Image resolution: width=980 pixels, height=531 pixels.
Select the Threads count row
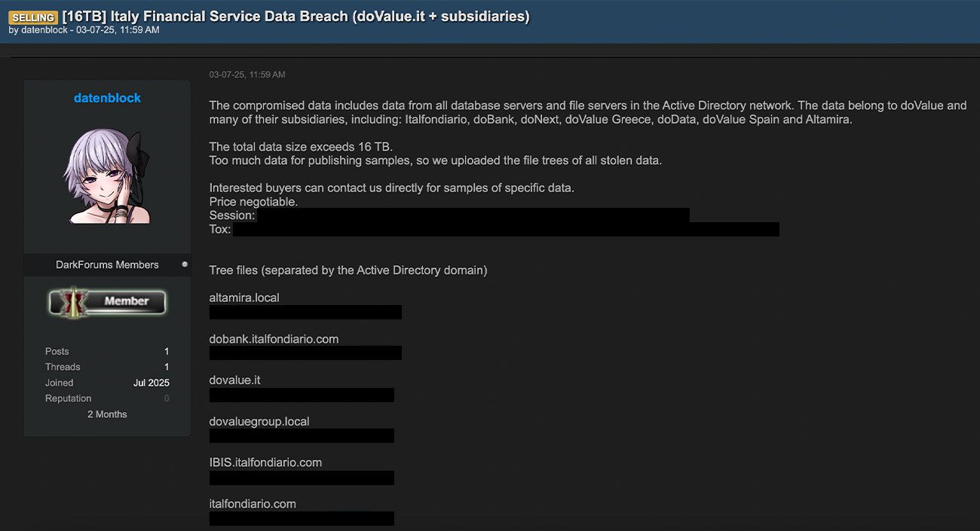[x=107, y=368]
